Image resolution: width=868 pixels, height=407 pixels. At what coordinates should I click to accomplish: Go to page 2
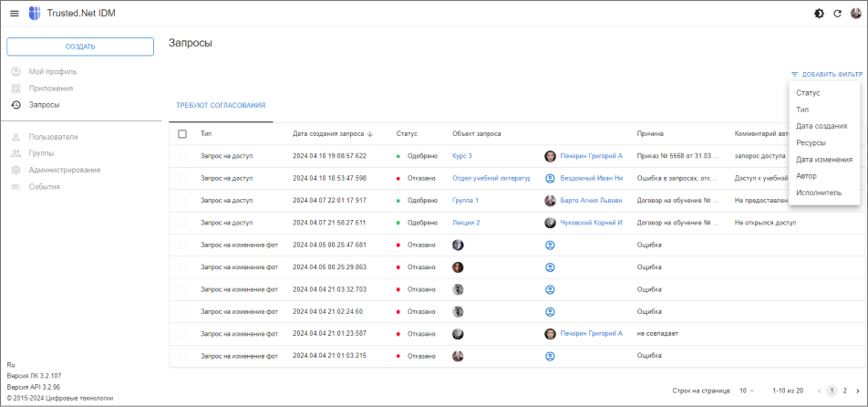844,391
